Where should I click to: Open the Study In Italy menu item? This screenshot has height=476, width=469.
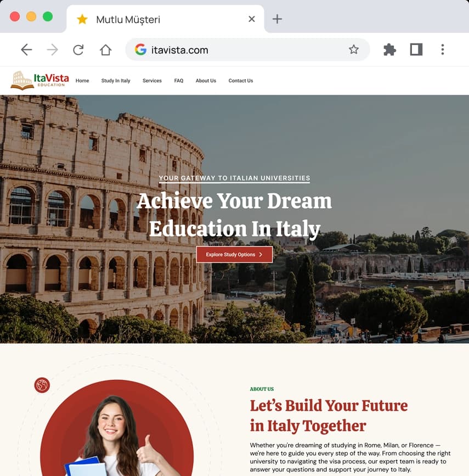click(116, 81)
